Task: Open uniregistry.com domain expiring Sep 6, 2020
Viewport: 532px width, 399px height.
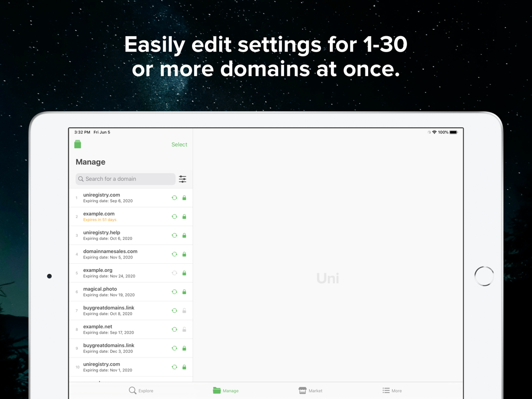Action: click(x=131, y=198)
